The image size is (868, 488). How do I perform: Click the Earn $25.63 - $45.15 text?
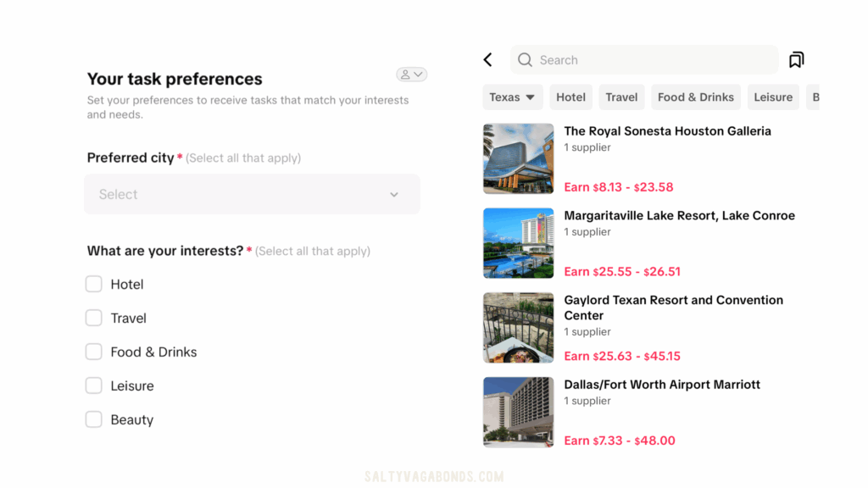[x=622, y=357]
